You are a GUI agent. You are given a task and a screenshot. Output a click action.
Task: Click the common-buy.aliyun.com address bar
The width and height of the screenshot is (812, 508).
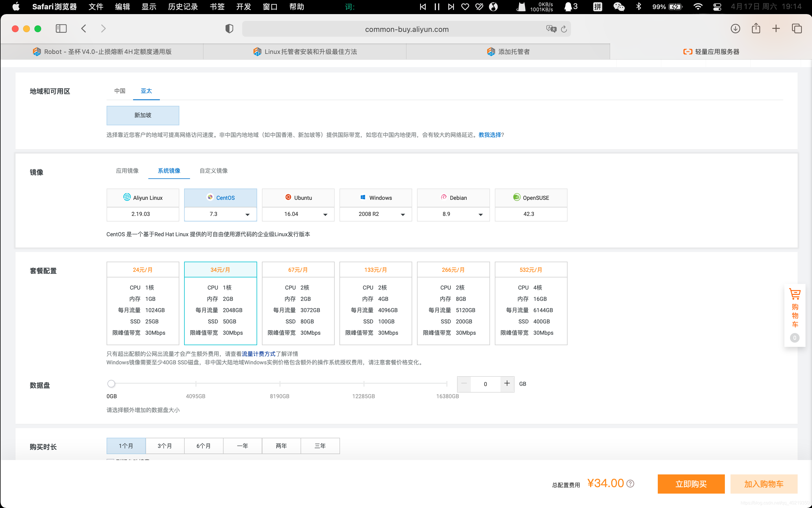pos(406,29)
